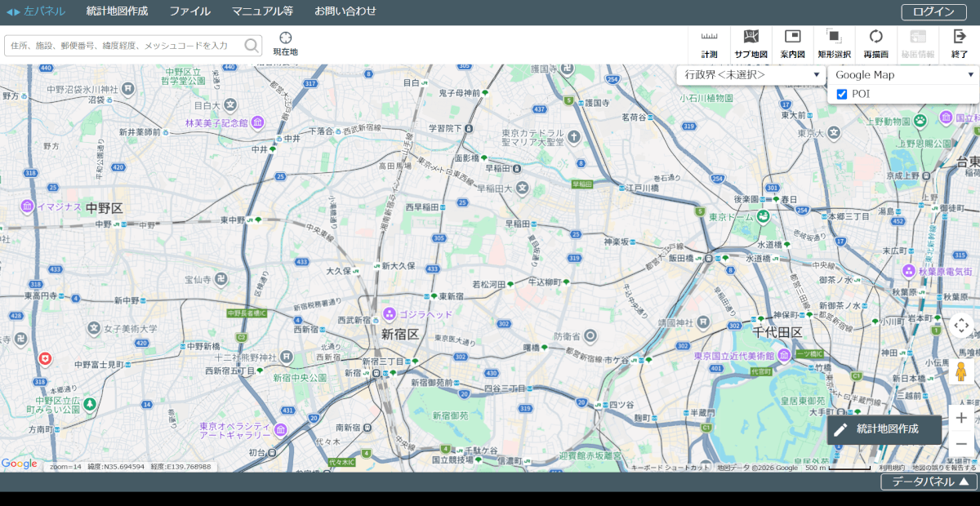This screenshot has width=980, height=506.
Task: Click the address search input field
Action: [x=126, y=46]
